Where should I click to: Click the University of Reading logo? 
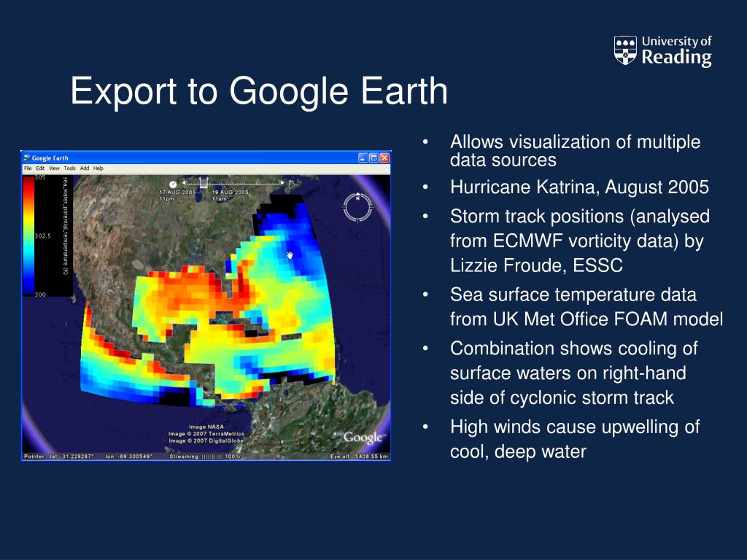pyautogui.click(x=662, y=51)
